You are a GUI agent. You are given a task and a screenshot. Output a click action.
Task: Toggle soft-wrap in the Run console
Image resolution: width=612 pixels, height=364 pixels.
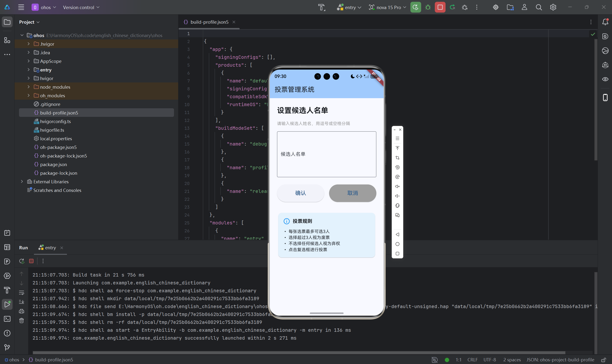coord(22,293)
